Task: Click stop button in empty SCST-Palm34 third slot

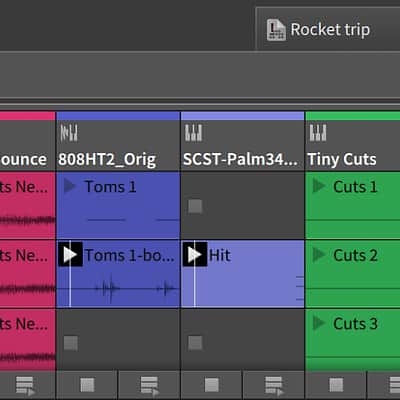Action: [x=195, y=343]
